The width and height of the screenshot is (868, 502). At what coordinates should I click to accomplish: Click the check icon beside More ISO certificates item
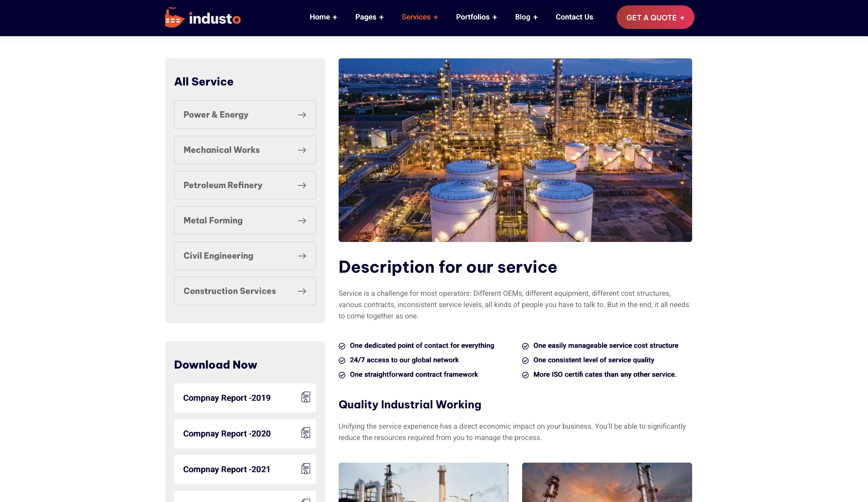(525, 375)
